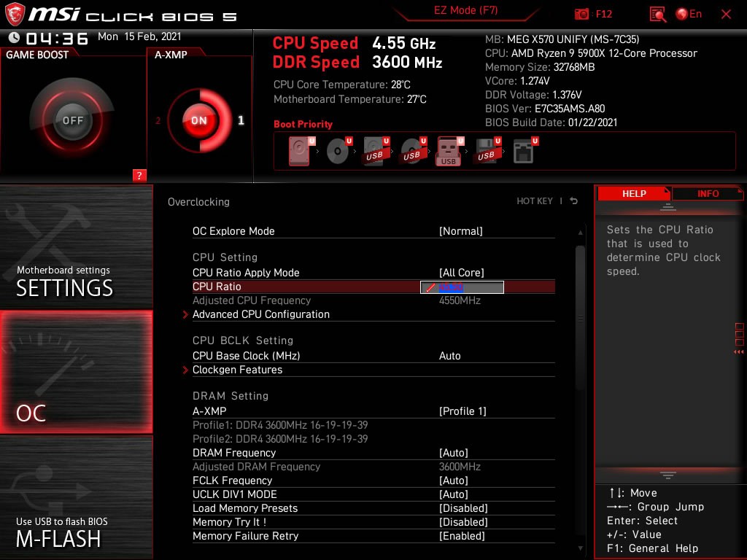Screen dimensions: 747x560
Task: Click the BIOS Ver: E7C35AMS.A80 text
Action: (545, 109)
